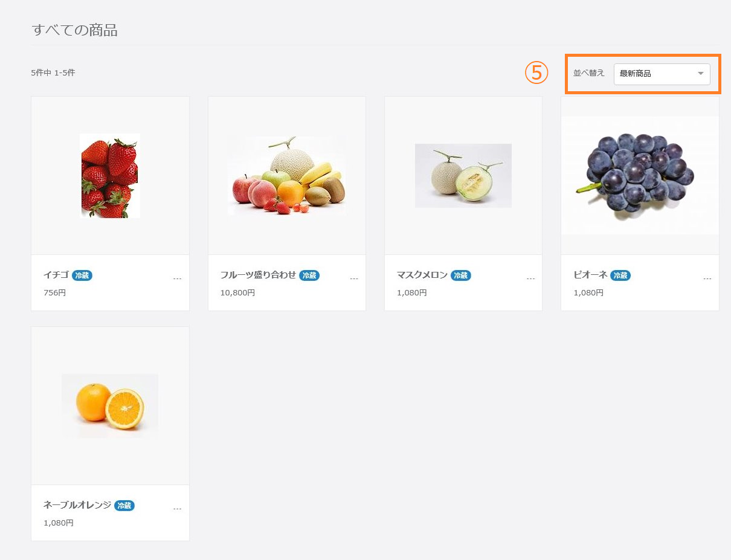
Task: Click the 冷蔵 badge on ネーブルオレンジ
Action: (x=124, y=506)
